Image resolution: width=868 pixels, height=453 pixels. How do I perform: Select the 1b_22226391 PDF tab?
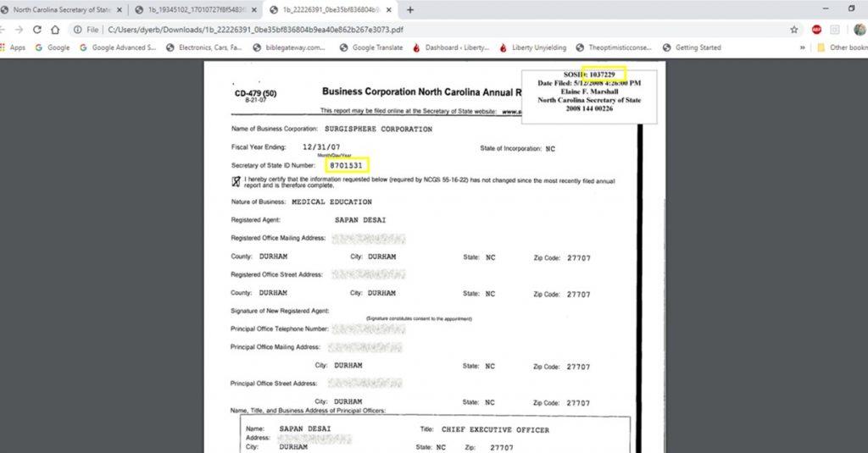pos(331,10)
